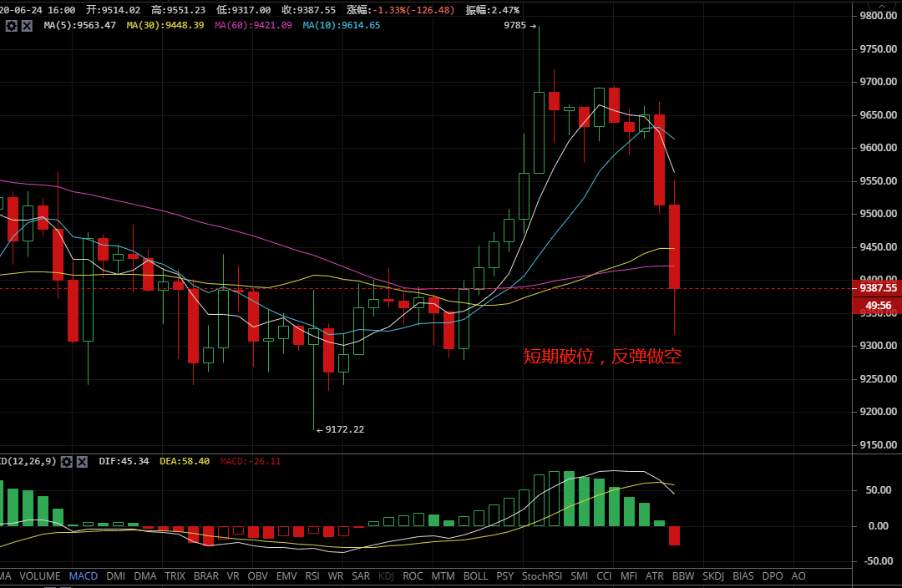Image resolution: width=902 pixels, height=588 pixels.
Task: Select the MFI indicator tab
Action: click(x=629, y=576)
